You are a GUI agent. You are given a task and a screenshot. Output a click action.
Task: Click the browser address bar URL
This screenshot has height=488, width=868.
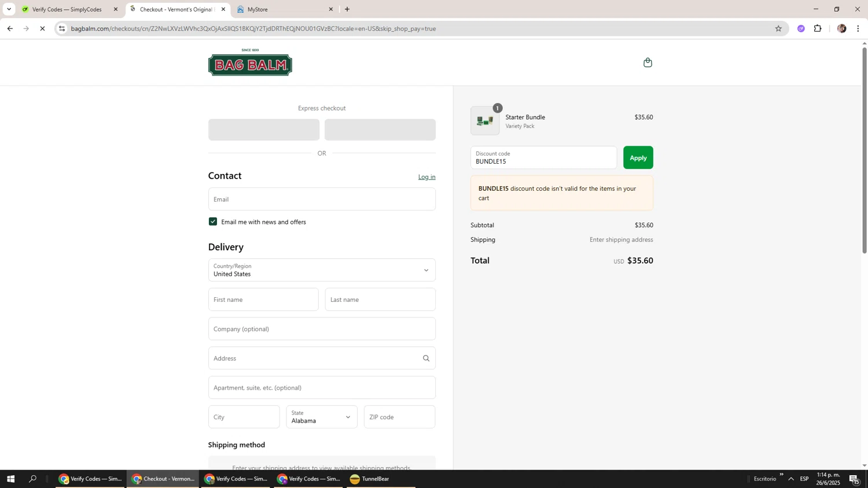point(253,28)
